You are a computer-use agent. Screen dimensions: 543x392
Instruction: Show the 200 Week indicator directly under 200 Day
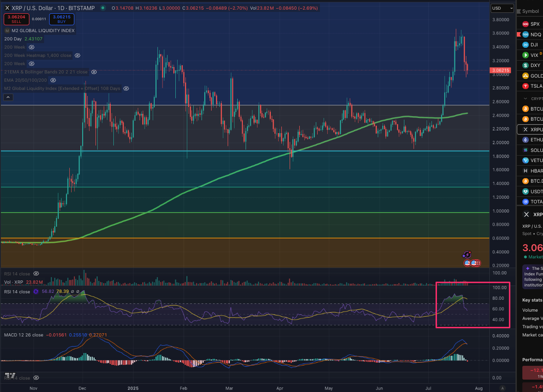click(x=32, y=47)
